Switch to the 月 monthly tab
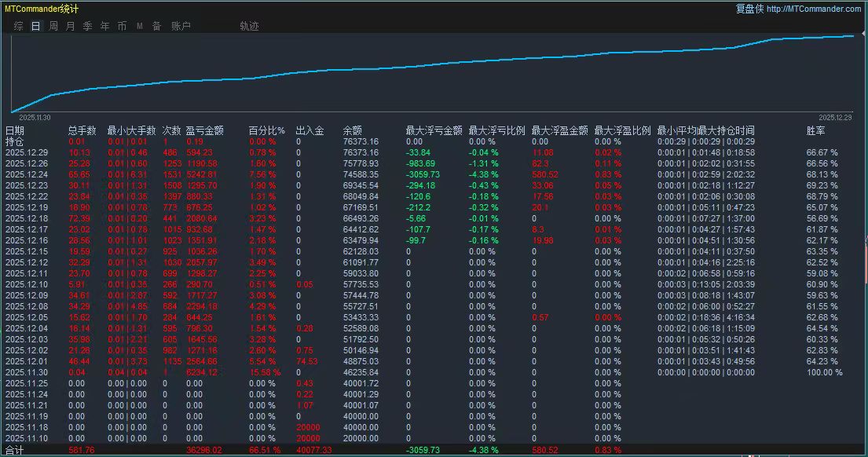The width and height of the screenshot is (868, 457). click(x=71, y=26)
